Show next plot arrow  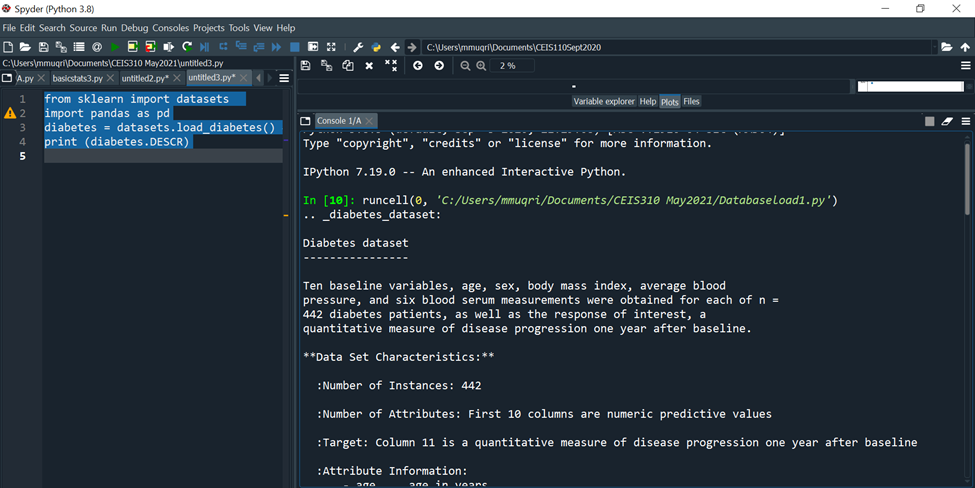point(439,65)
